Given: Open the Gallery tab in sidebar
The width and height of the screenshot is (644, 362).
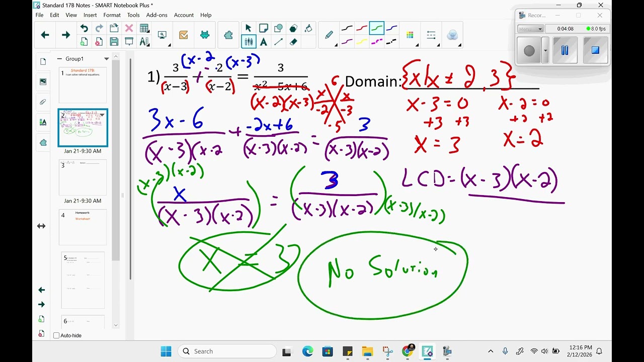Looking at the screenshot, I should (43, 81).
